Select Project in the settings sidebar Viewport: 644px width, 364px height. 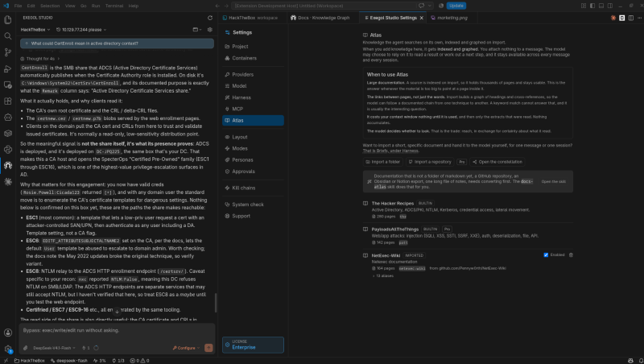253,47
